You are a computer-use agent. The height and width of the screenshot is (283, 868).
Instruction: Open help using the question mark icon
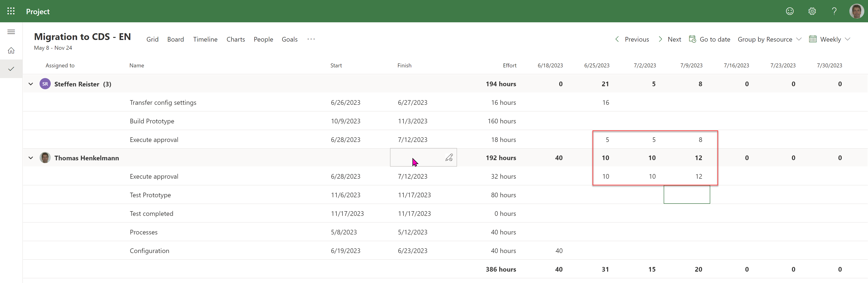coord(834,11)
